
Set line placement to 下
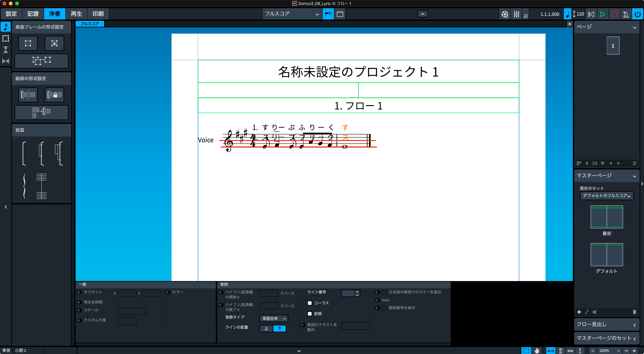[280, 329]
